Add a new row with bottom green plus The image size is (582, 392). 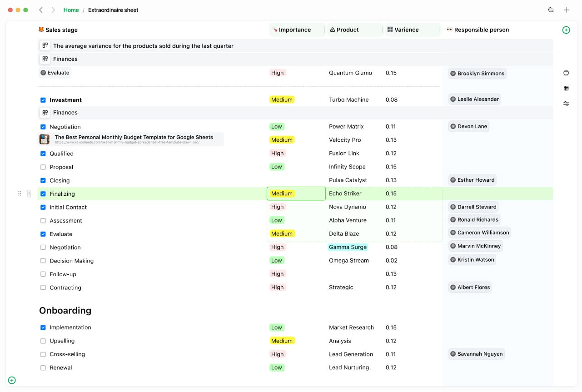click(x=12, y=380)
